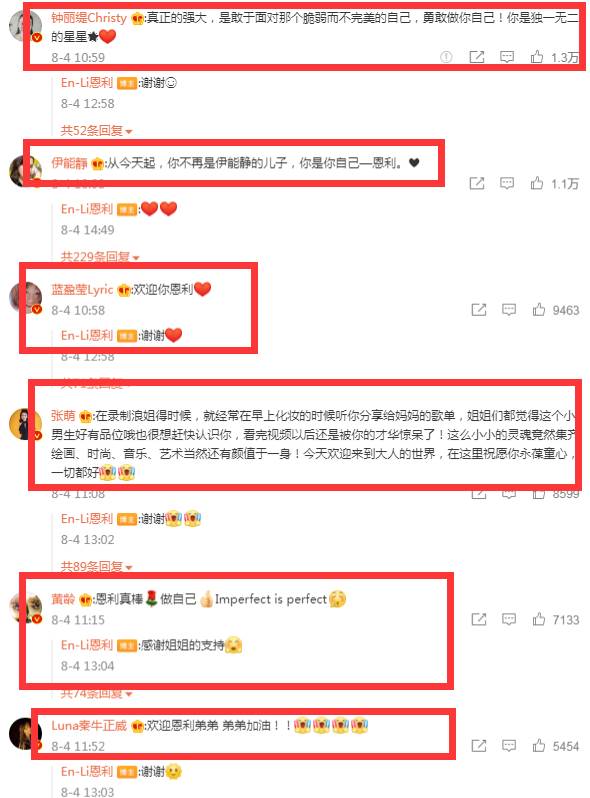Open 钟丽缇Christy's profile name link
590x798 pixels.
coord(89,18)
